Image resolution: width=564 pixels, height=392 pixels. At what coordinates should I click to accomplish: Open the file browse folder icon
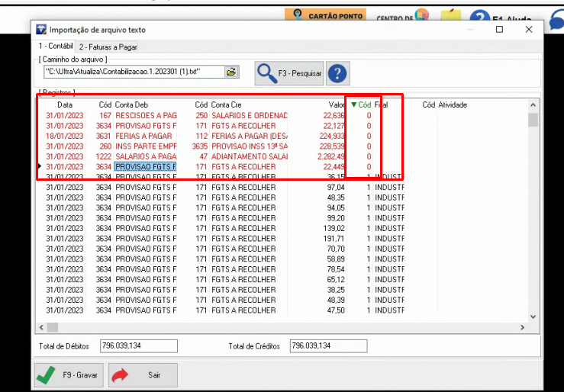point(231,72)
